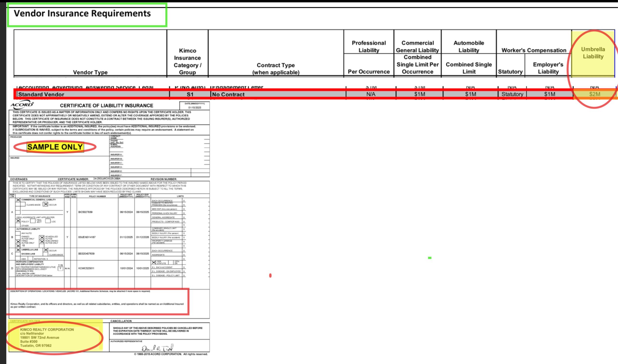Select policy effective date 01/12/2025

[x=126, y=237]
